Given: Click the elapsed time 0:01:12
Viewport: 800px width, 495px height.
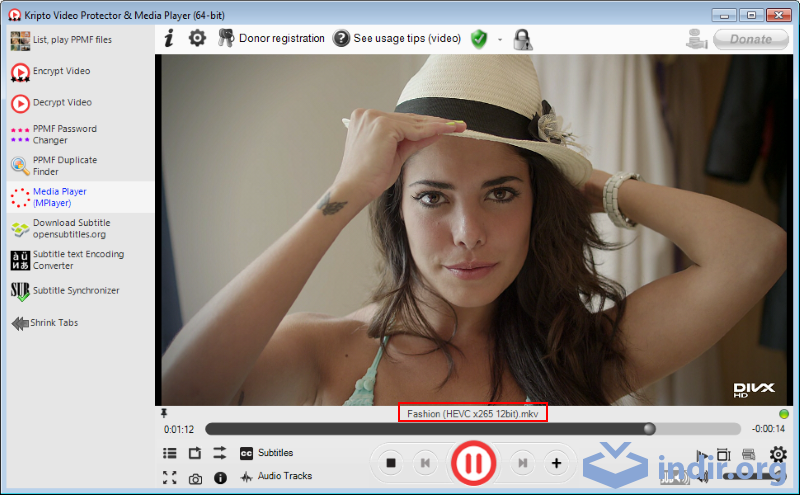Looking at the screenshot, I should point(179,430).
